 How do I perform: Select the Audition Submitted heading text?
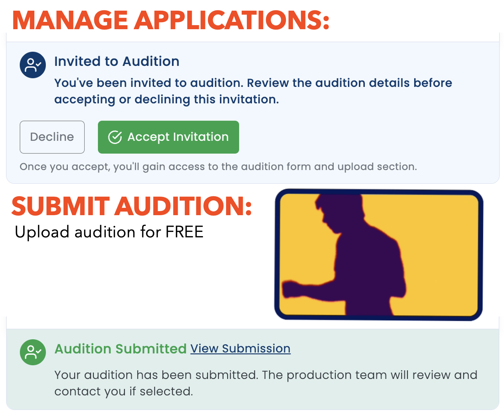[x=120, y=349]
